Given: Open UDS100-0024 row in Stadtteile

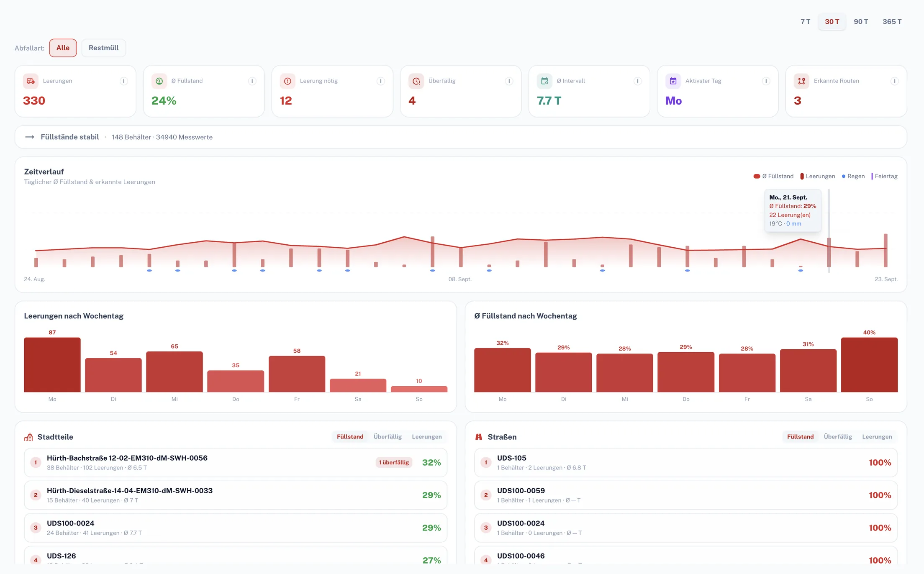Looking at the screenshot, I should (x=236, y=528).
